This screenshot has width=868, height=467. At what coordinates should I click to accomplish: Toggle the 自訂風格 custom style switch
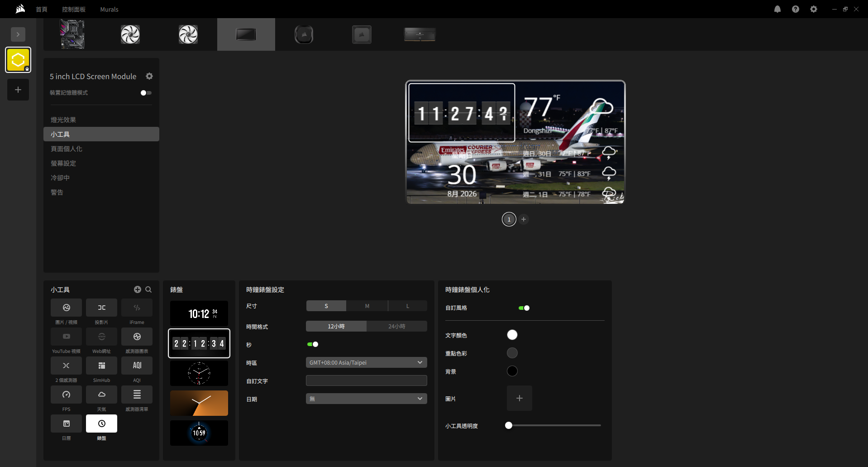point(524,308)
